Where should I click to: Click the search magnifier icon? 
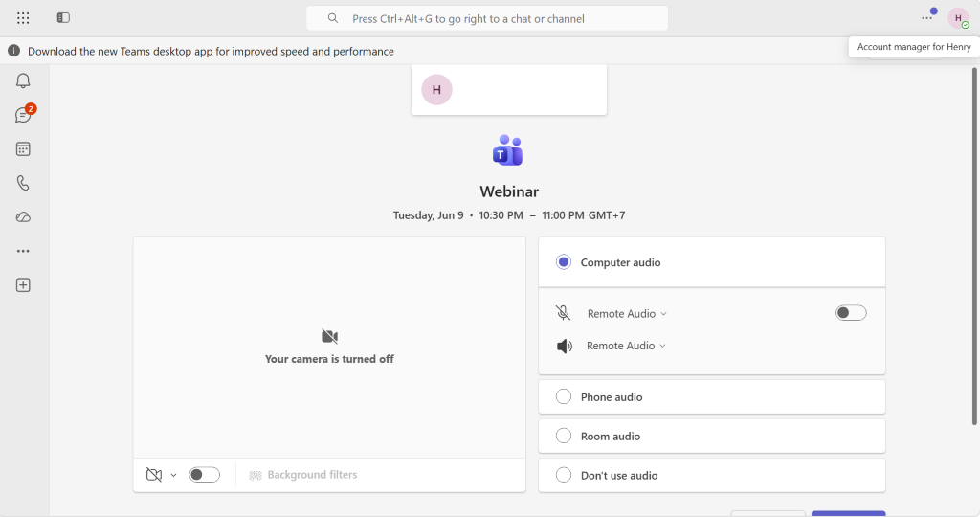[x=333, y=19]
